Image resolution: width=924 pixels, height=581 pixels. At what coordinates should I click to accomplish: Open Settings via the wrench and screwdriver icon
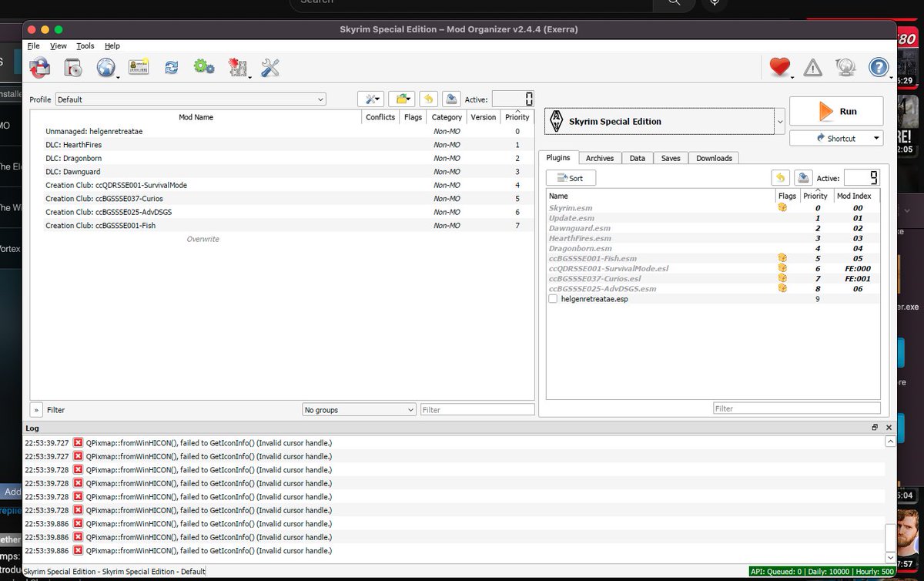[x=269, y=67]
